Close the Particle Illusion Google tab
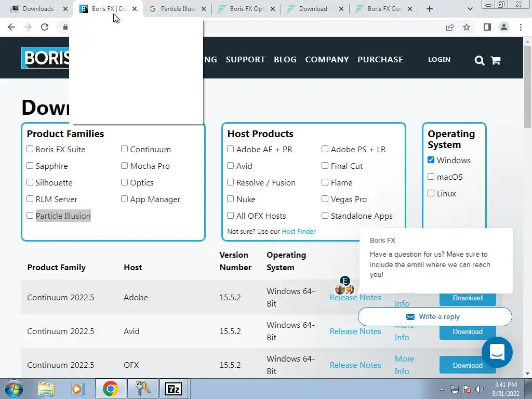532x399 pixels. (x=204, y=9)
